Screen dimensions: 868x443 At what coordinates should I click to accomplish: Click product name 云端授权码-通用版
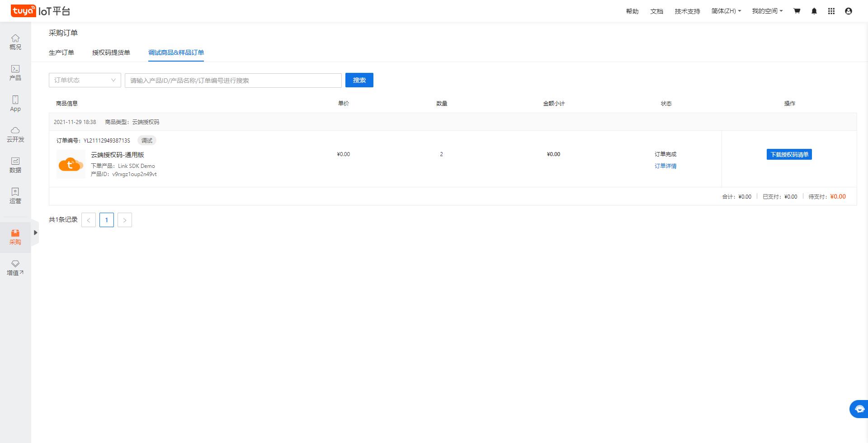tap(118, 155)
